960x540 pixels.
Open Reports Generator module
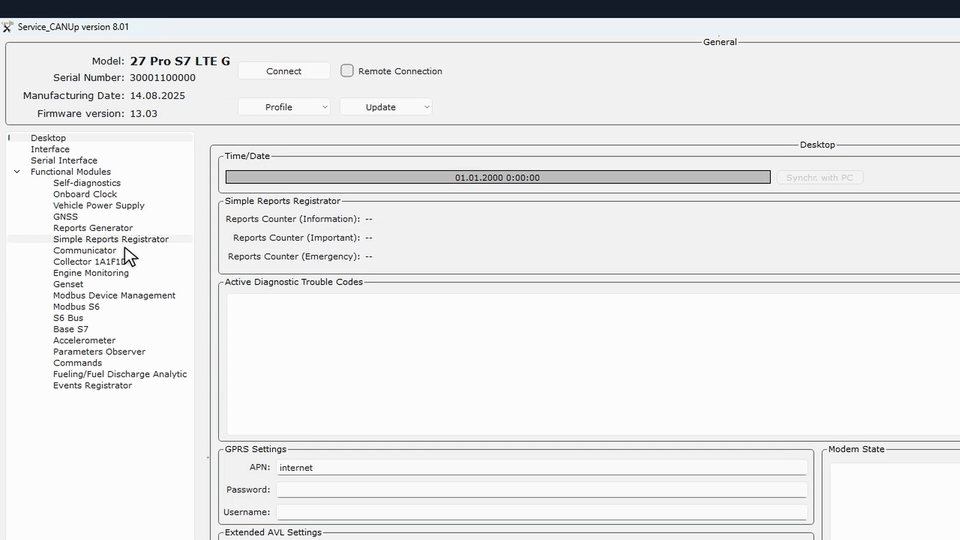pos(92,228)
